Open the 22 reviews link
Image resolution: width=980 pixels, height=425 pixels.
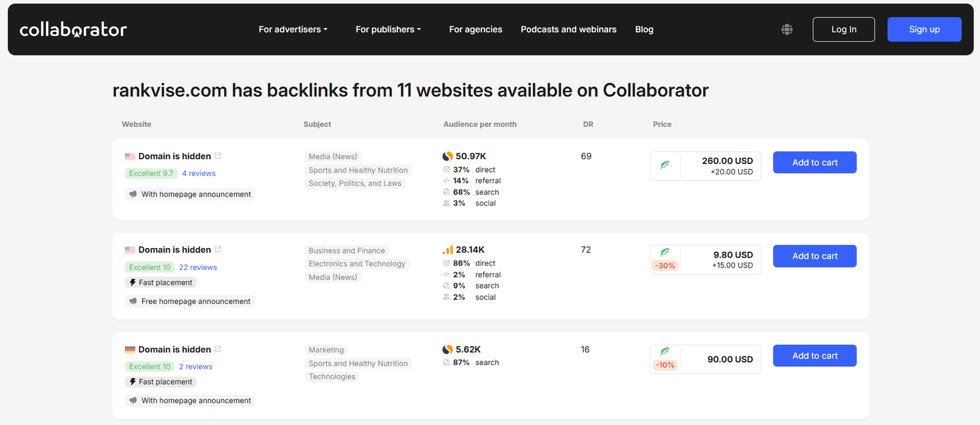(198, 267)
